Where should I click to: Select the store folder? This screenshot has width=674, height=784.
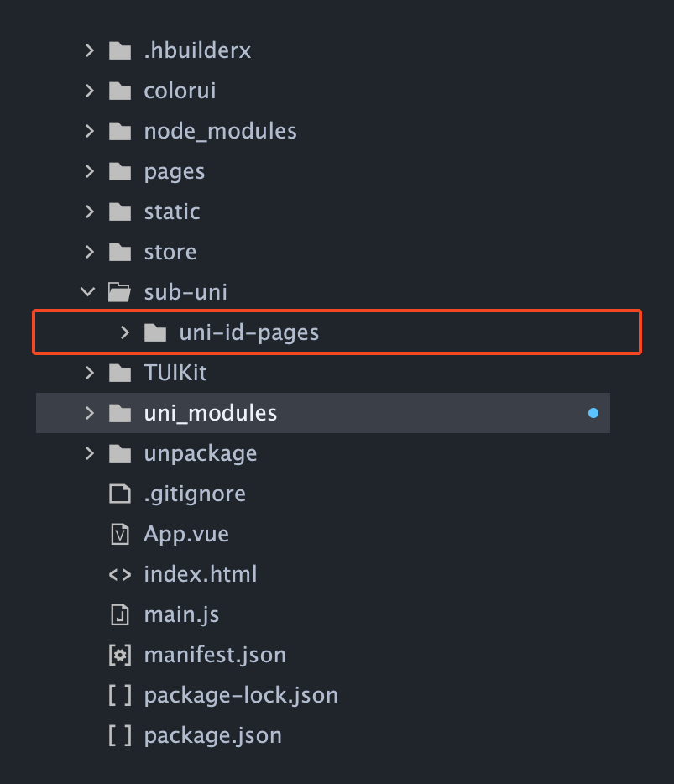pyautogui.click(x=170, y=252)
